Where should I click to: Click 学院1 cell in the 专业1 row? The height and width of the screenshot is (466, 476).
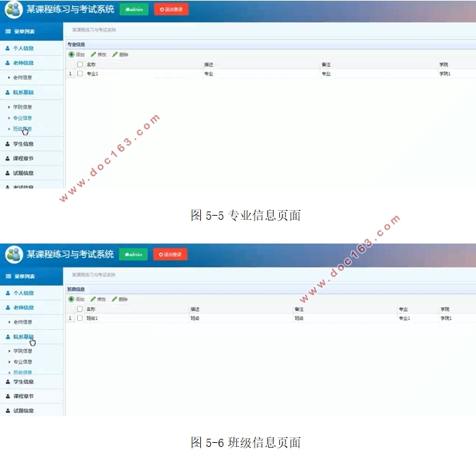tap(445, 73)
